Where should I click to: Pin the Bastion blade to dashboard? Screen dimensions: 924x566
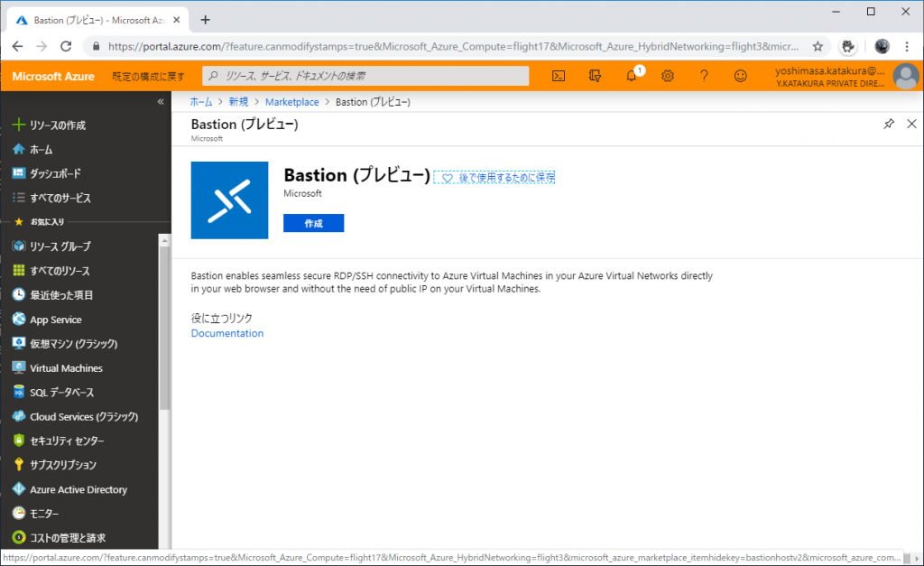point(889,124)
